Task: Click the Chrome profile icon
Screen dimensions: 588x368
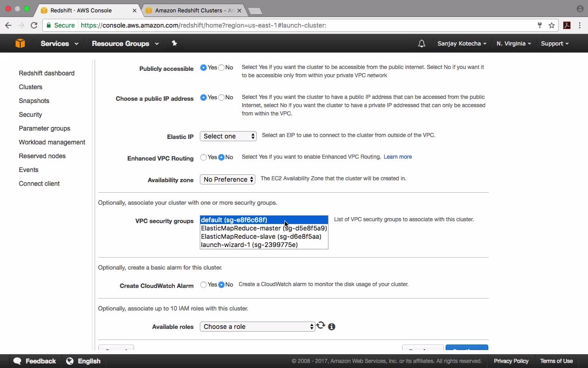Action: 580,9
